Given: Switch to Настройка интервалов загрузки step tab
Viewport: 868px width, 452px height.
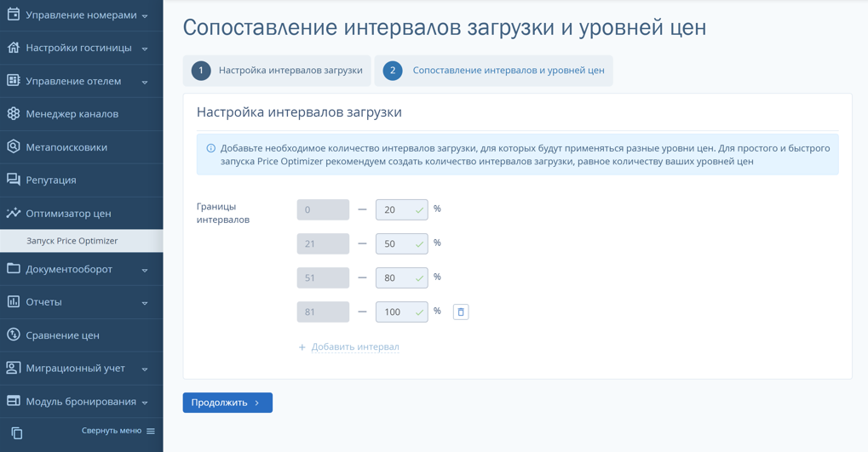Looking at the screenshot, I should pyautogui.click(x=277, y=71).
